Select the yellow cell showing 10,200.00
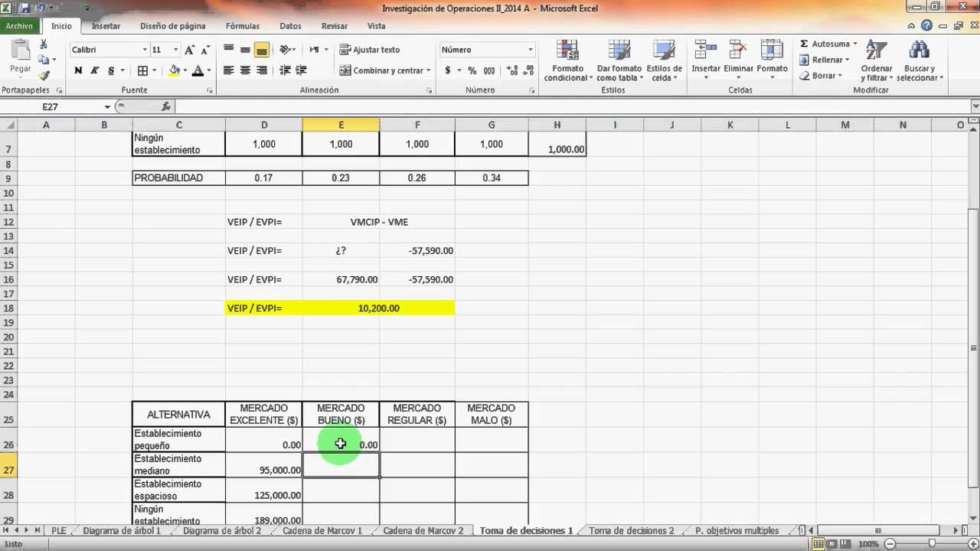Screen dimensions: 980x551 point(378,308)
